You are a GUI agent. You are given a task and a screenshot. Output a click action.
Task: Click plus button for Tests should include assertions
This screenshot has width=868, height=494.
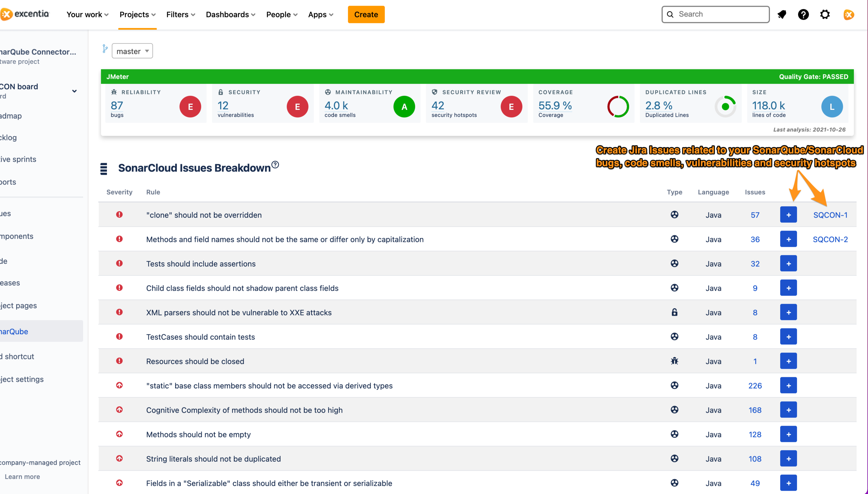(x=788, y=264)
